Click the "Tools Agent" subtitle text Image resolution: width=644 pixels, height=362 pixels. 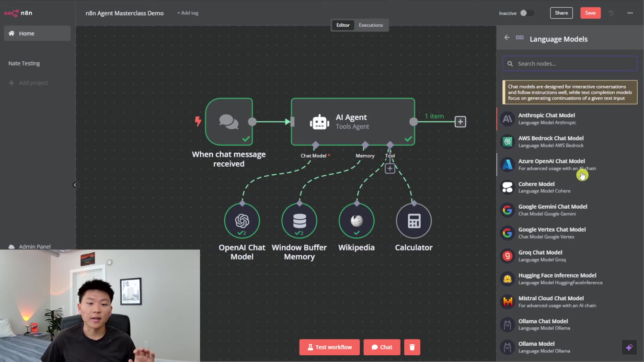pos(352,126)
